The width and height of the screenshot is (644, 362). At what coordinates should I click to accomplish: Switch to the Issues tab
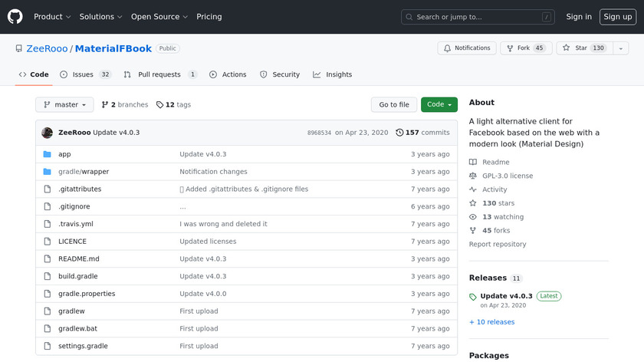85,74
